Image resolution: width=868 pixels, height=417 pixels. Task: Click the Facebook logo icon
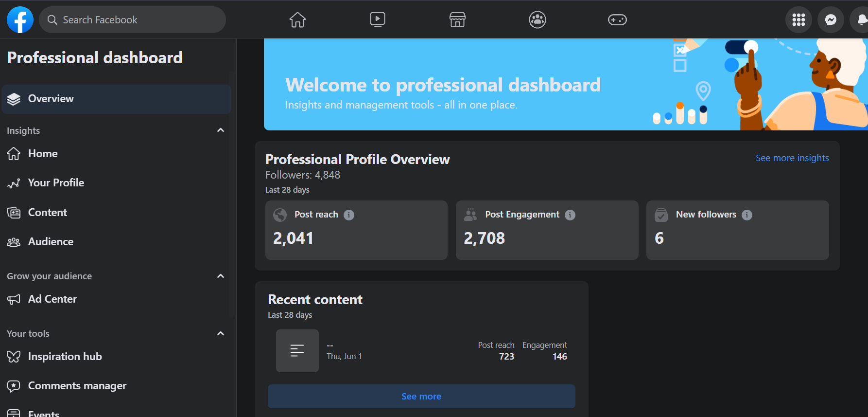(x=20, y=20)
